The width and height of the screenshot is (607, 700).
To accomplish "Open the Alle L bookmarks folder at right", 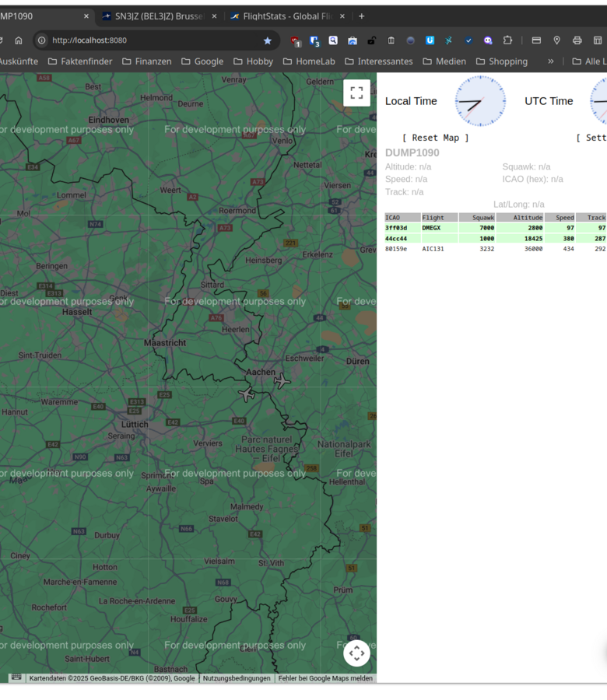I will (x=590, y=61).
